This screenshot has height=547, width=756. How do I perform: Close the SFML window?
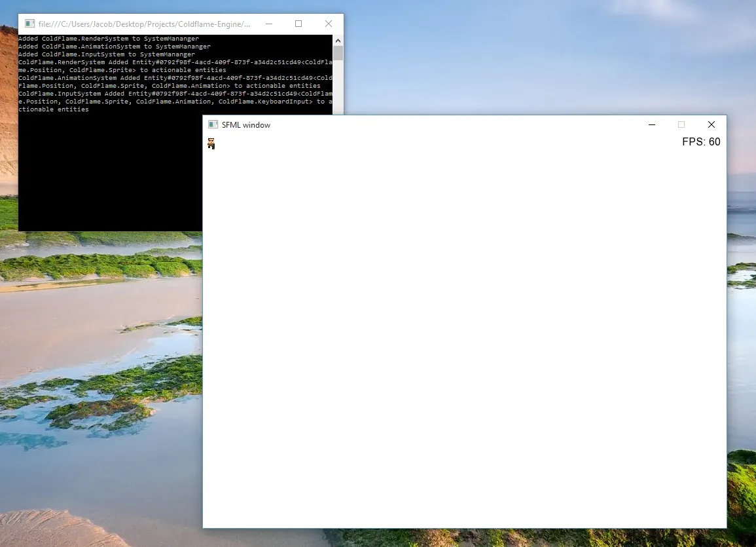(711, 124)
